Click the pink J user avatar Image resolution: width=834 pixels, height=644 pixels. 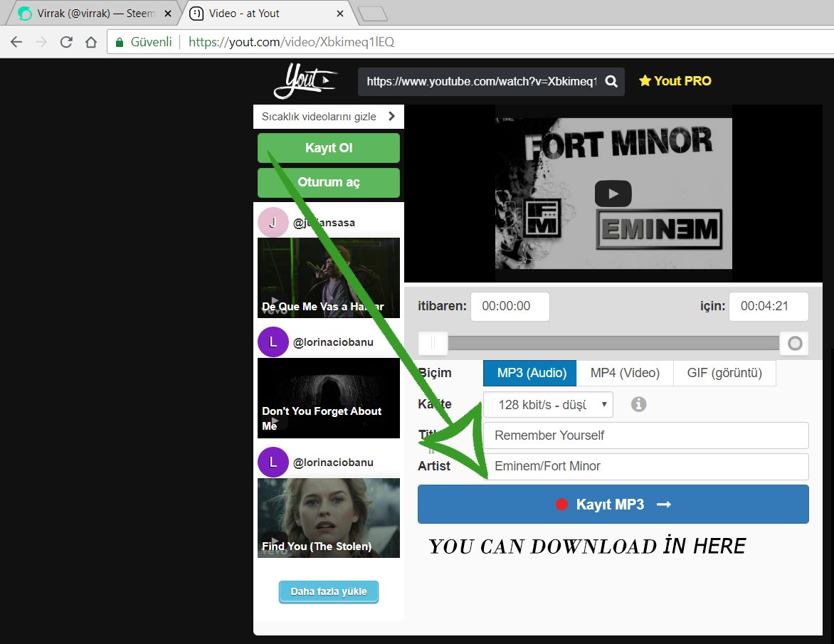click(x=273, y=222)
